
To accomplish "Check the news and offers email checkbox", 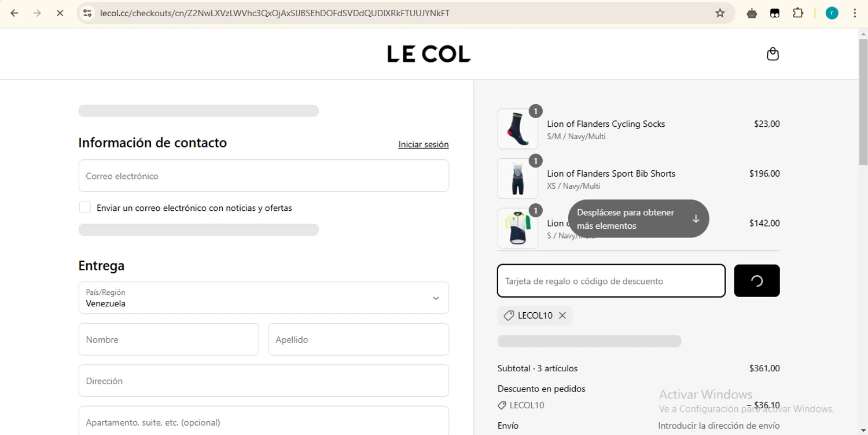I will (x=85, y=207).
